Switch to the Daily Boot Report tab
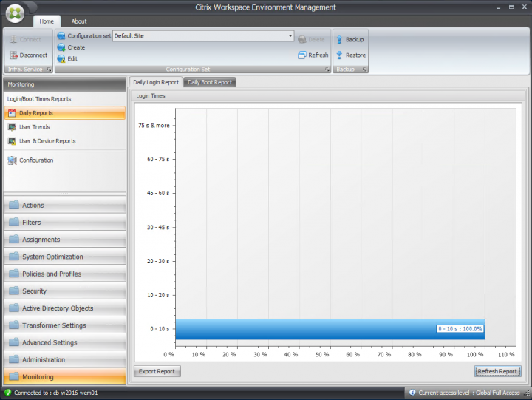This screenshot has width=532, height=400. click(x=210, y=82)
